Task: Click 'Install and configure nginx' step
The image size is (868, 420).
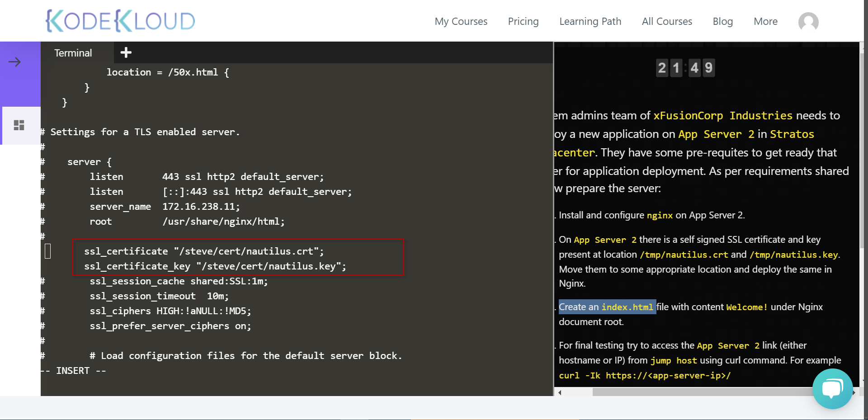Action: pyautogui.click(x=651, y=215)
